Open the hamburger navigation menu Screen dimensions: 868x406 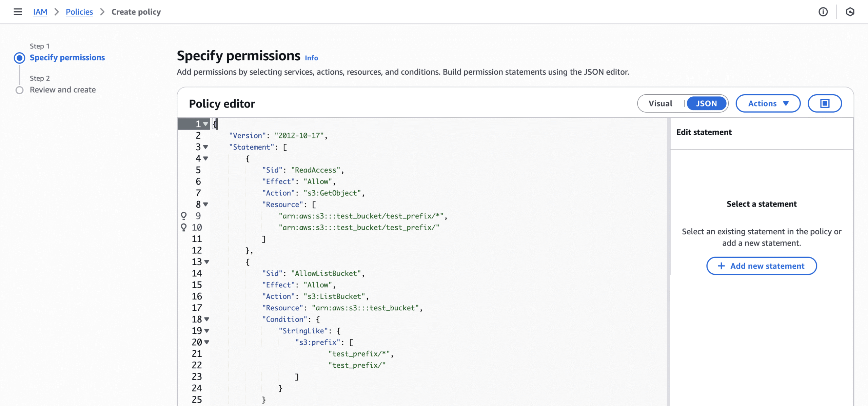pos(18,12)
